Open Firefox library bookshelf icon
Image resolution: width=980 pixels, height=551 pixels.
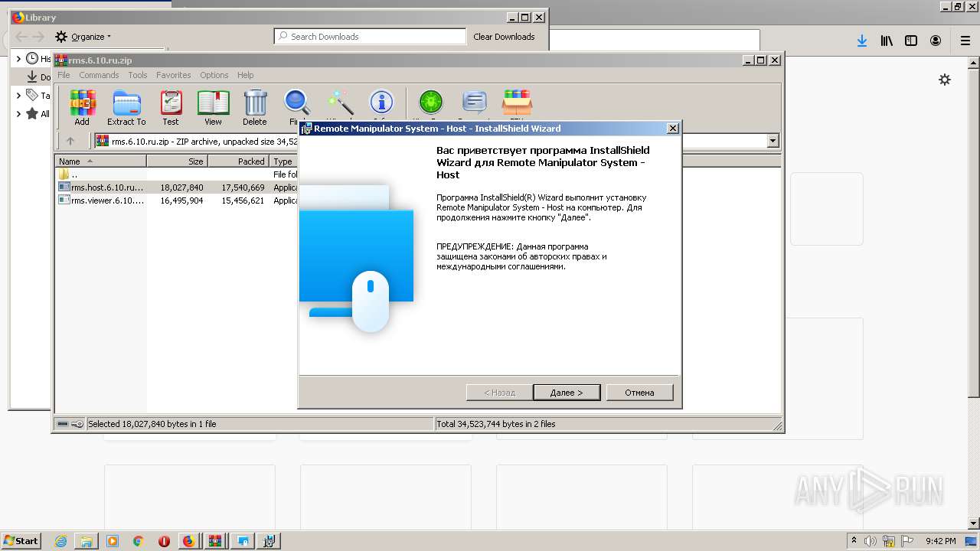pos(887,41)
